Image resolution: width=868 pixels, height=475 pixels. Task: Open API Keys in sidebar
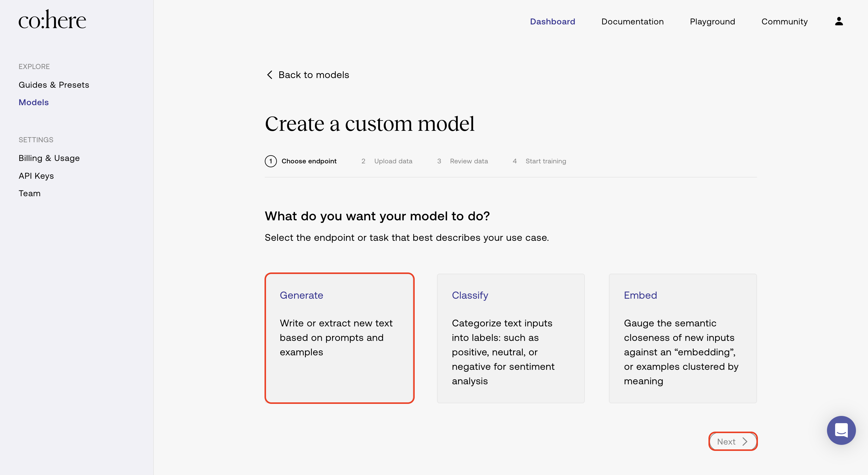[x=36, y=176]
